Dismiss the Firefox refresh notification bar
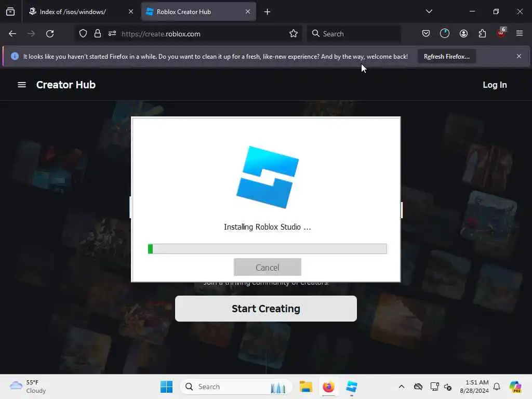532x399 pixels. (x=519, y=56)
